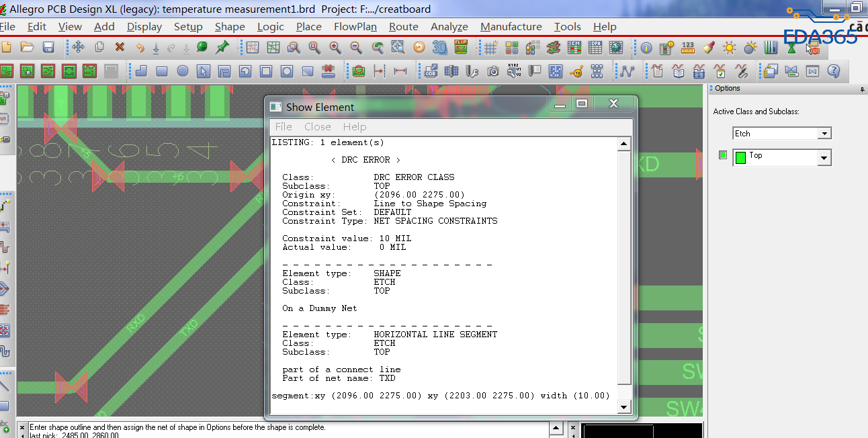Open the Analyze menu
This screenshot has width=868, height=438.
[449, 26]
